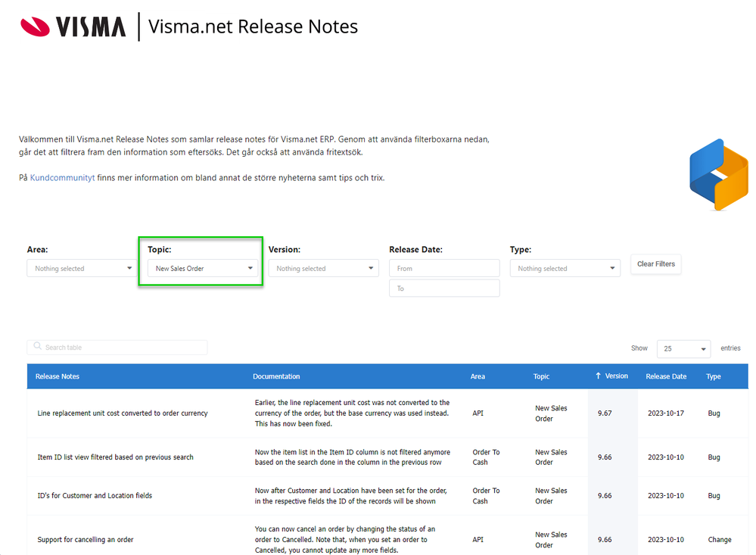756x555 pixels.
Task: Sort by the Topic column header
Action: coord(541,376)
